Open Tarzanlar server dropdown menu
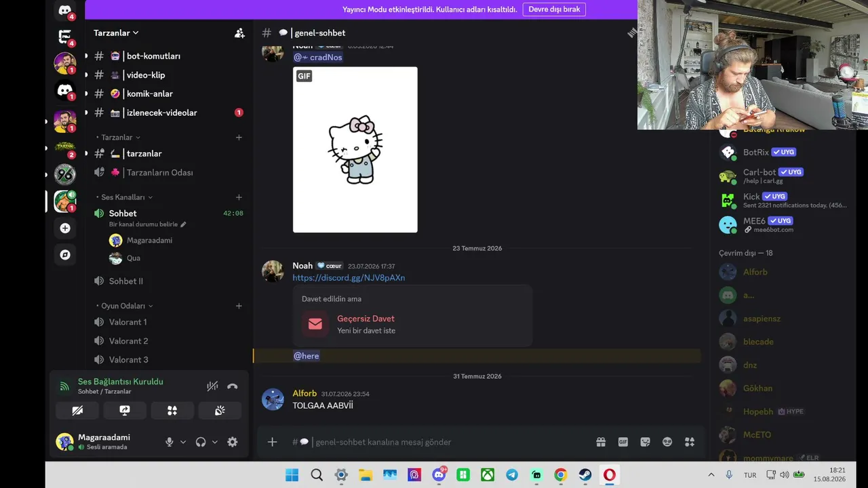The height and width of the screenshot is (488, 868). tap(116, 33)
